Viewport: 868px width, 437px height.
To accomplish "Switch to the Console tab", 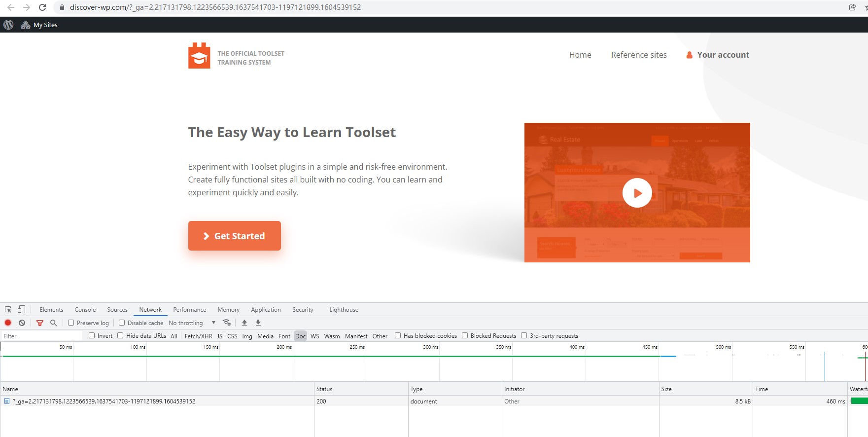I will 85,310.
